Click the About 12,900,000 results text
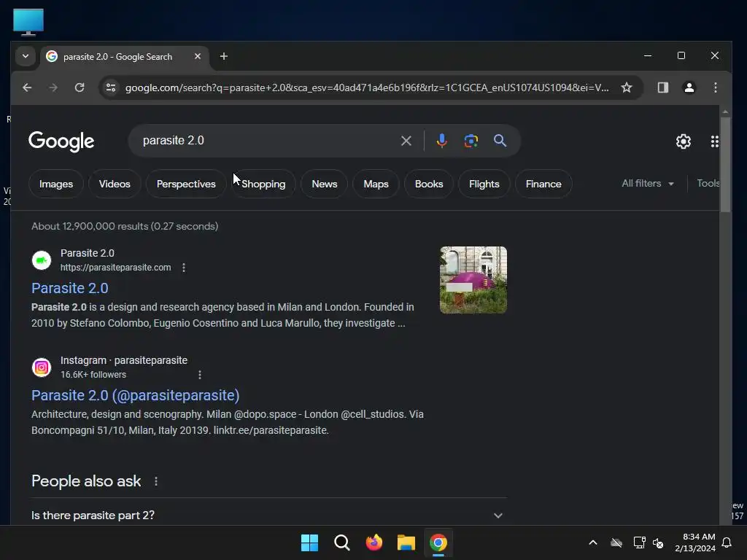Screen dimensions: 747x560 click(125, 226)
